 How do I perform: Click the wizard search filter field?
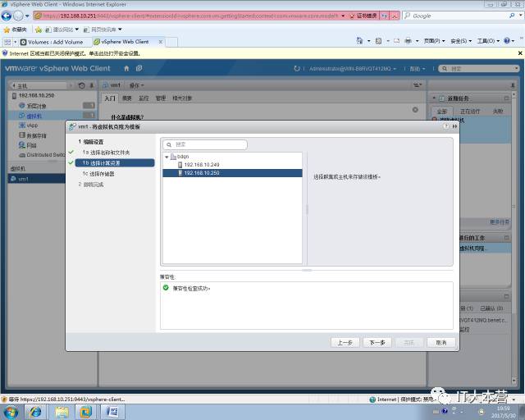coord(205,144)
